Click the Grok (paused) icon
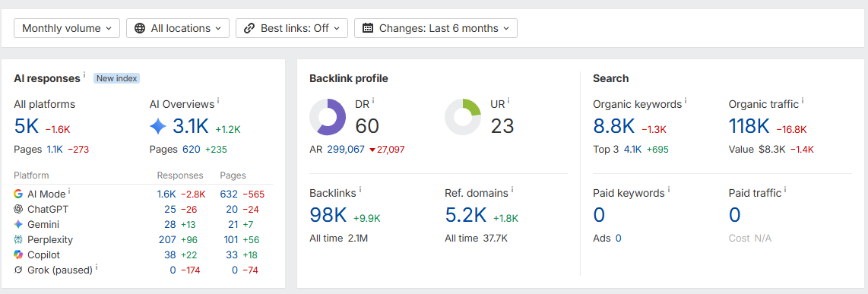Image resolution: width=868 pixels, height=294 pixels. 18,270
